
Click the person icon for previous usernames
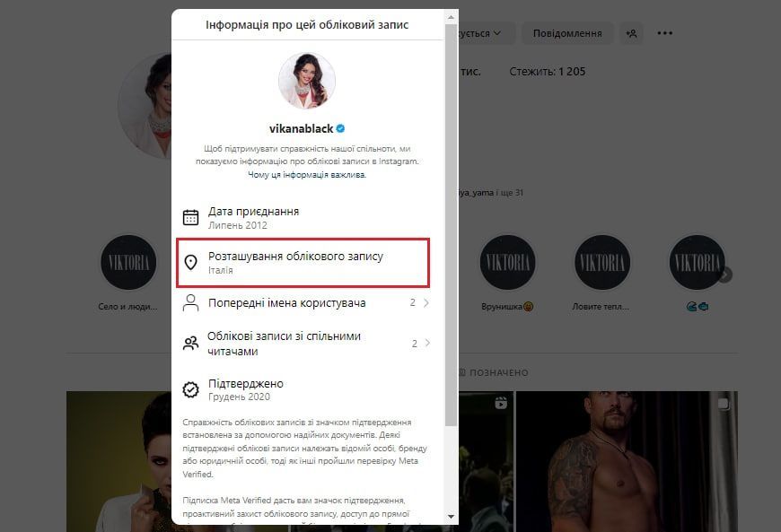click(191, 302)
